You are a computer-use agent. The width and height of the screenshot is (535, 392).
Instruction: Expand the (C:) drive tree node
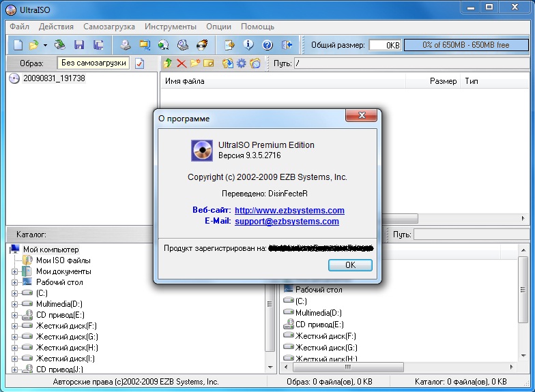tap(15, 293)
